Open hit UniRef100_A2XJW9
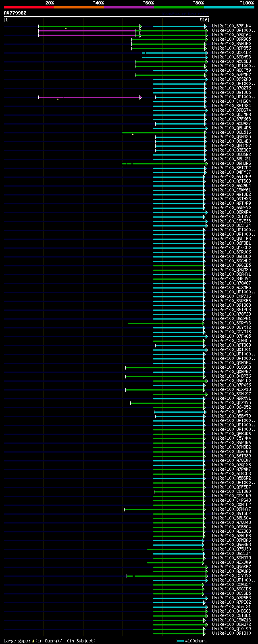 click(x=231, y=563)
